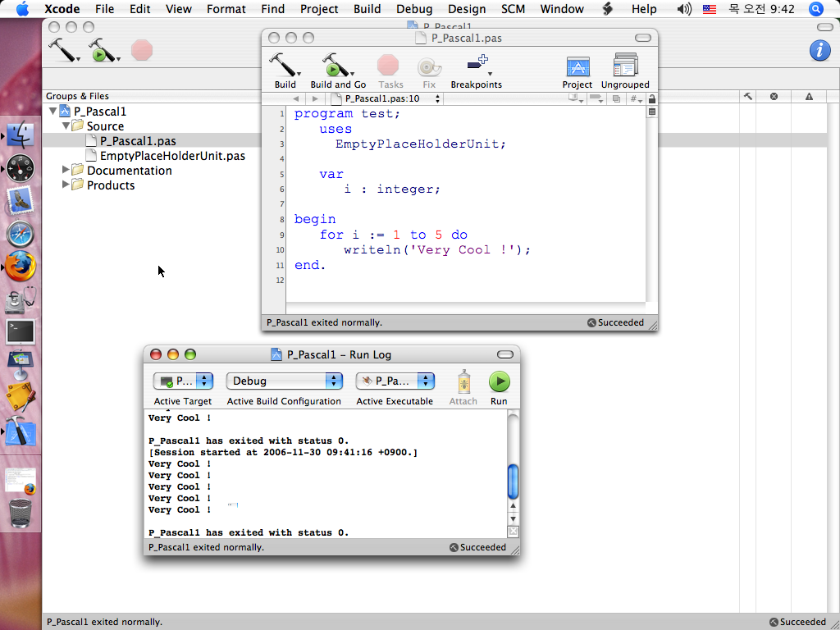Toggle the editor lock icon
The width and height of the screenshot is (840, 630).
[x=652, y=99]
